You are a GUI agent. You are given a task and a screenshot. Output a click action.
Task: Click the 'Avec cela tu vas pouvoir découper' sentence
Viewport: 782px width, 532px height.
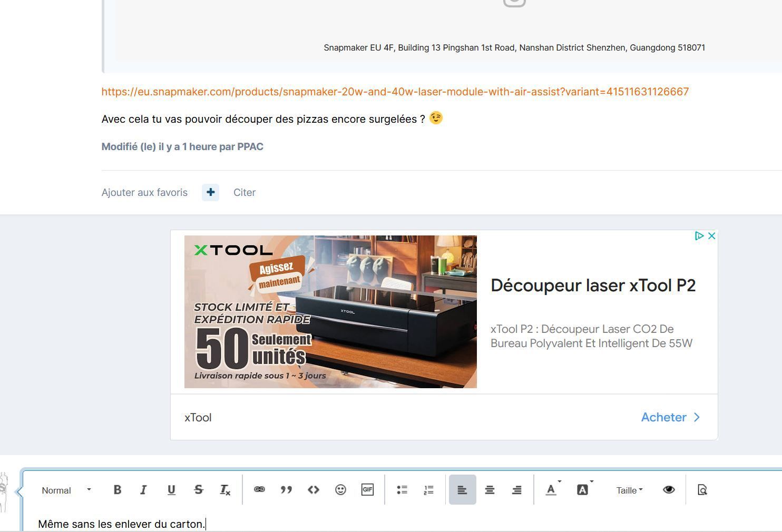[x=263, y=120]
